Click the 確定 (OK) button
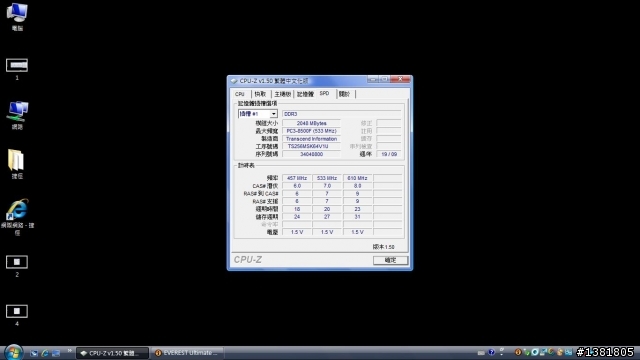 pyautogui.click(x=390, y=260)
